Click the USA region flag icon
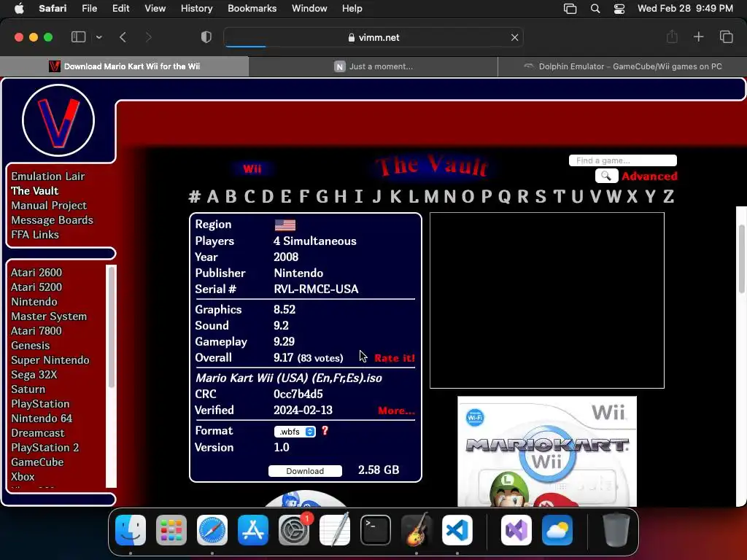This screenshot has width=747, height=560. pos(285,225)
